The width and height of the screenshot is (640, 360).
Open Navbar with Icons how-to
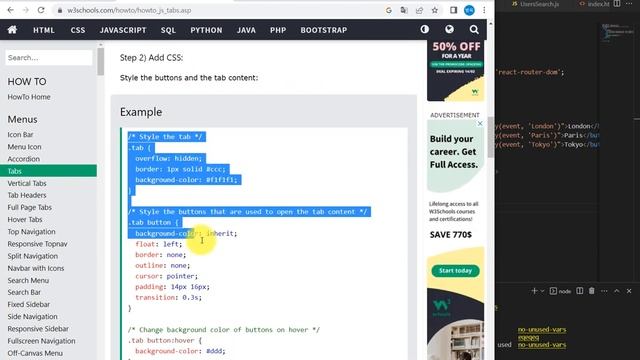[36, 268]
